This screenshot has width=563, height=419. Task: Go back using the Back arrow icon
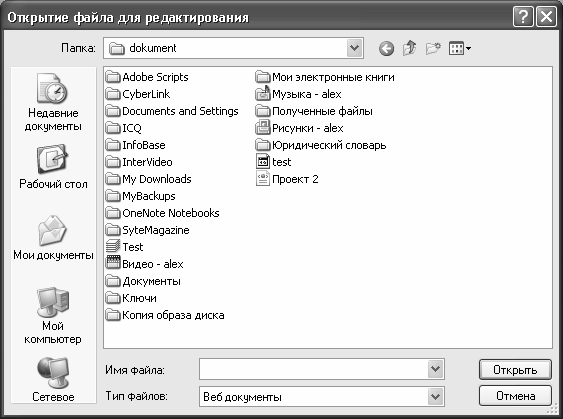click(x=386, y=48)
